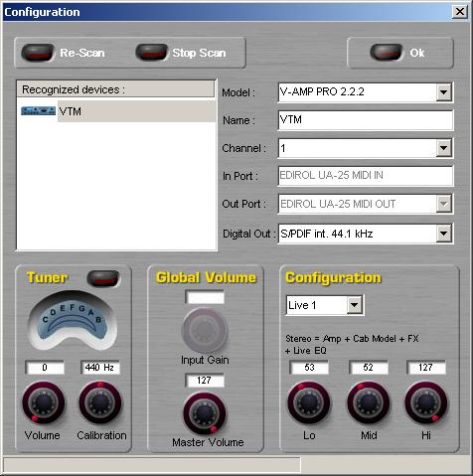This screenshot has height=476, width=473.
Task: Click the Re-Scan LED button
Action: [38, 53]
